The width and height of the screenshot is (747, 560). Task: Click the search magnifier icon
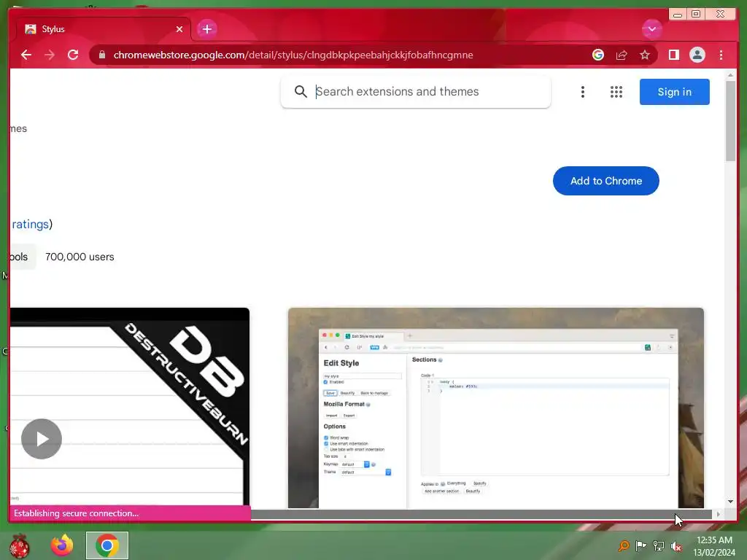tap(300, 91)
